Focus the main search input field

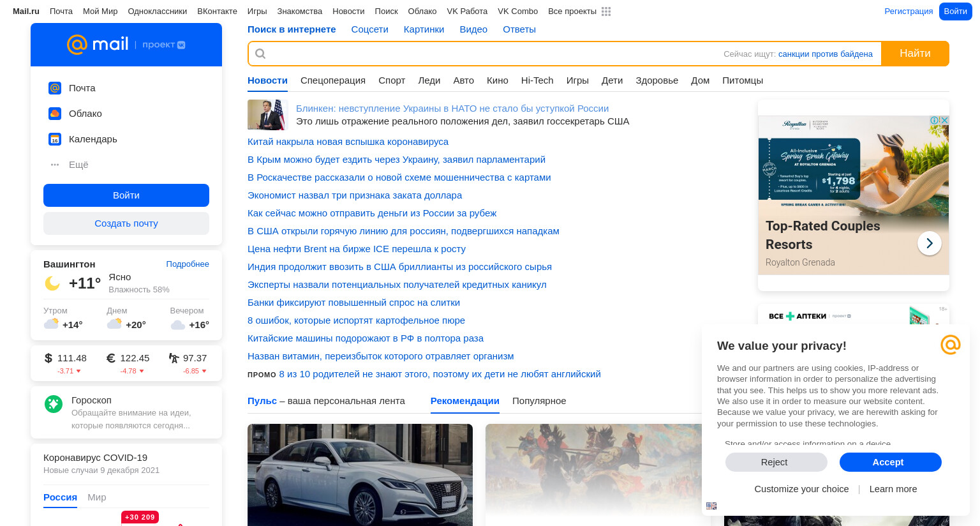pos(491,54)
